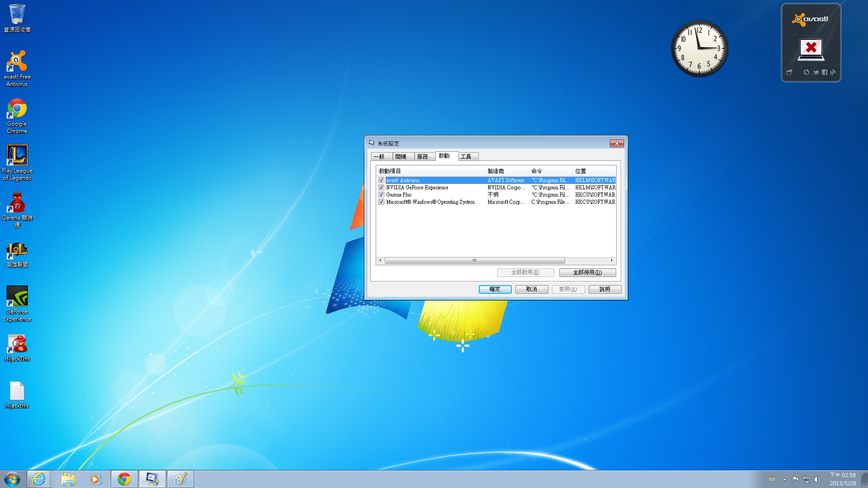Sort by 製造商 column header
Screen dimensions: 868x488
[506, 171]
